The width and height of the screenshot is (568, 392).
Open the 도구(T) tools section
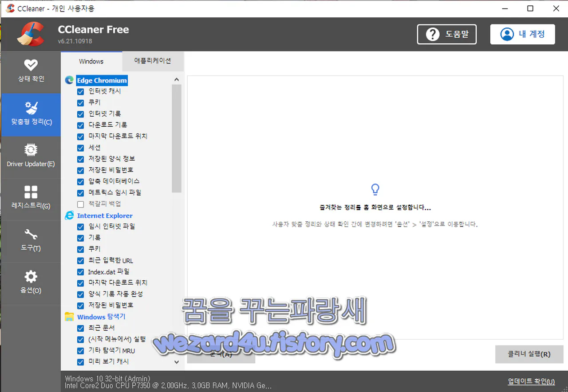pos(31,241)
